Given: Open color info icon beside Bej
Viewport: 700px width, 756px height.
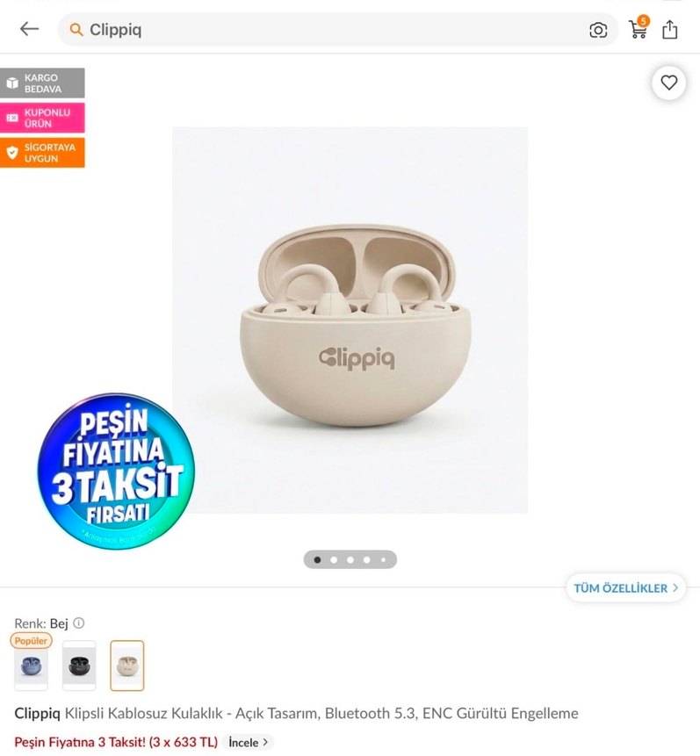Looking at the screenshot, I should (79, 623).
